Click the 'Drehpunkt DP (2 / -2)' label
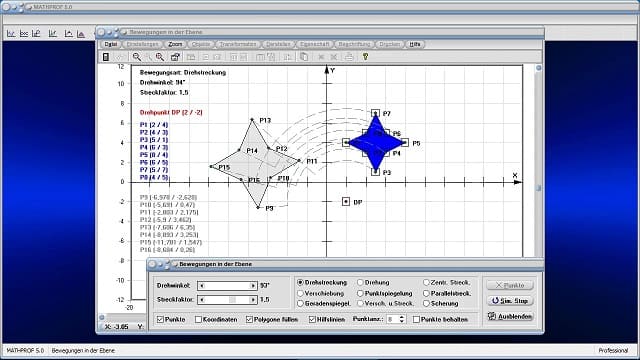 (171, 112)
